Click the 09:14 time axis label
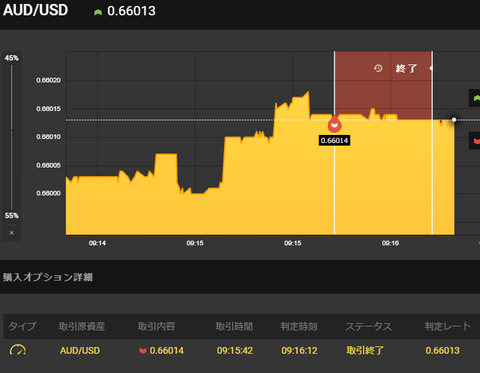Viewport: 480px width, 373px height. coord(97,243)
